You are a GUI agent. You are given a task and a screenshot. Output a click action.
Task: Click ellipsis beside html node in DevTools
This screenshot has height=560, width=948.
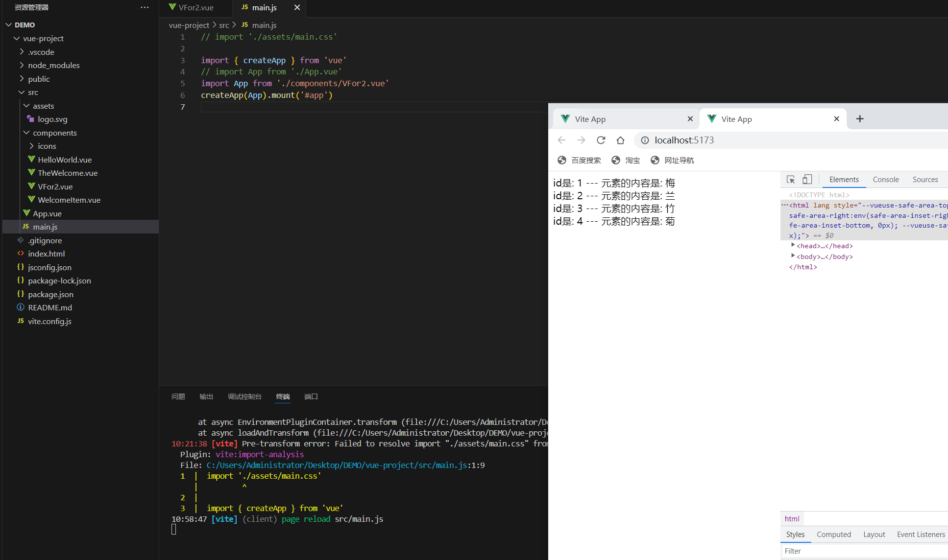pos(784,205)
